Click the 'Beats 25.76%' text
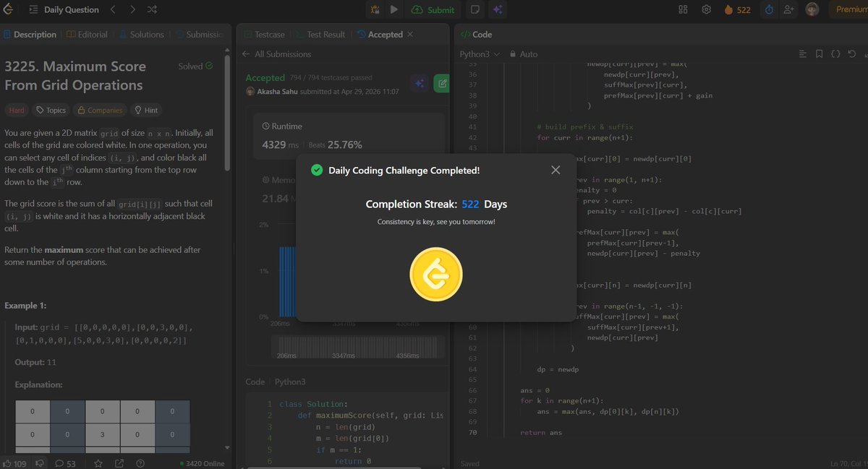Screen dimensions: 868x469 (x=336, y=145)
